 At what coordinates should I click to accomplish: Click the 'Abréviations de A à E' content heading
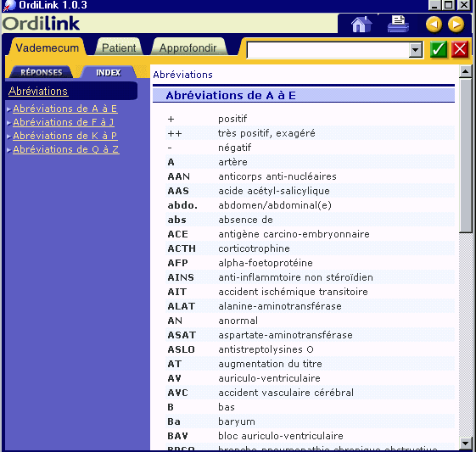(231, 96)
